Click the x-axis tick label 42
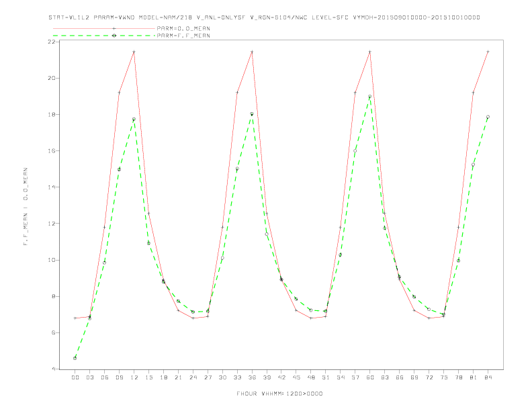Viewport: 532px width, 411px height. (x=281, y=377)
